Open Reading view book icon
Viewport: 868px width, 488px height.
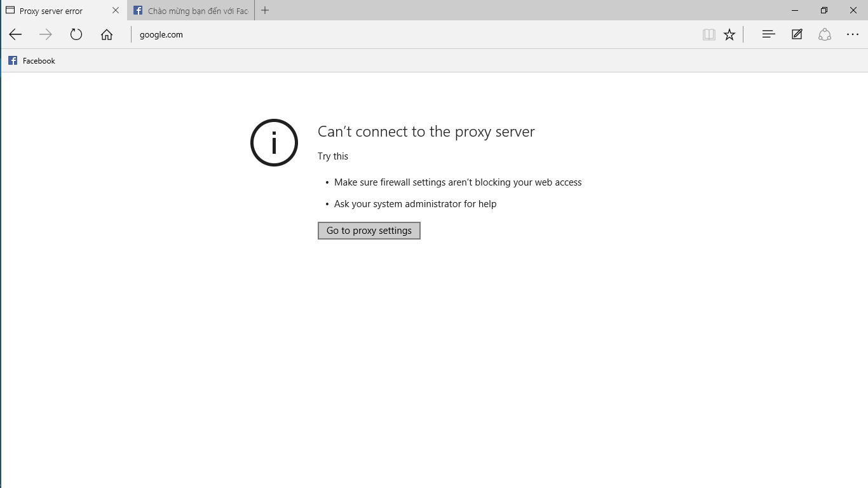pyautogui.click(x=709, y=35)
